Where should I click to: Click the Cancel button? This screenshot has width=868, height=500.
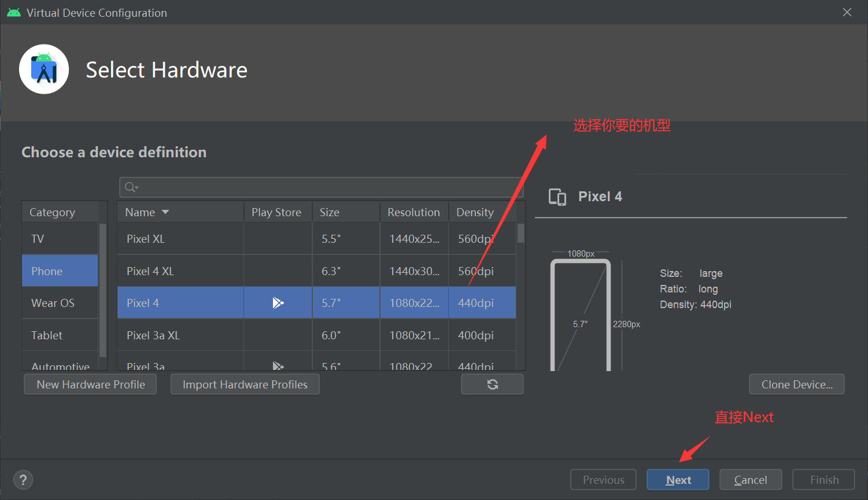tap(751, 480)
